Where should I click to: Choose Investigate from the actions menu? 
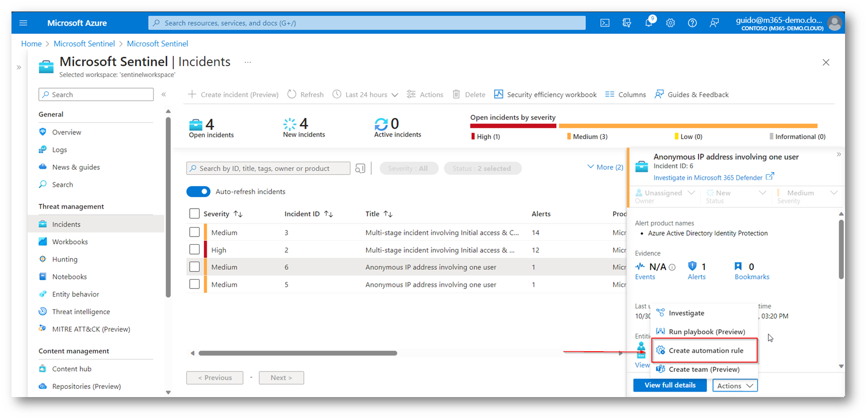point(704,313)
